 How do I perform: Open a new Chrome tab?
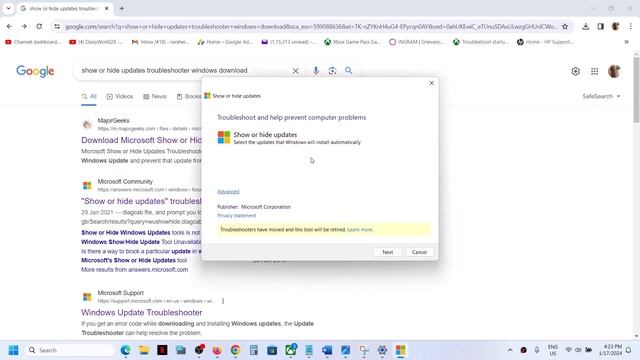point(122,9)
